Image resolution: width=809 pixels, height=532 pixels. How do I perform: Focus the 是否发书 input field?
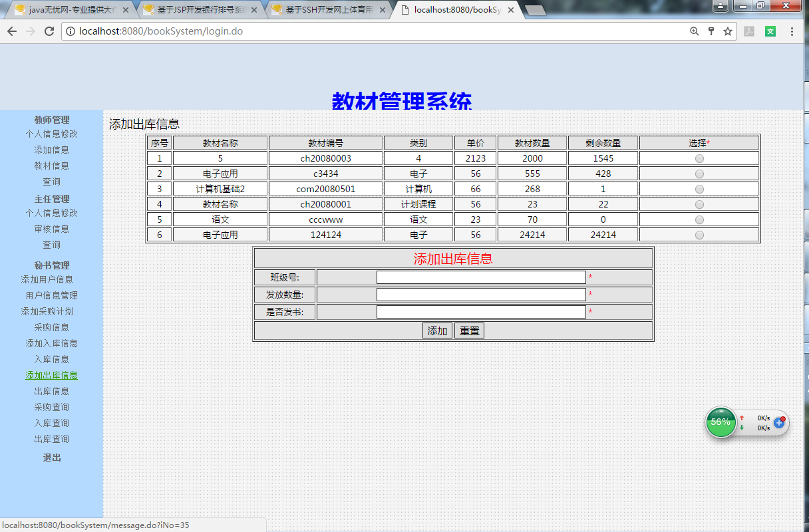481,312
